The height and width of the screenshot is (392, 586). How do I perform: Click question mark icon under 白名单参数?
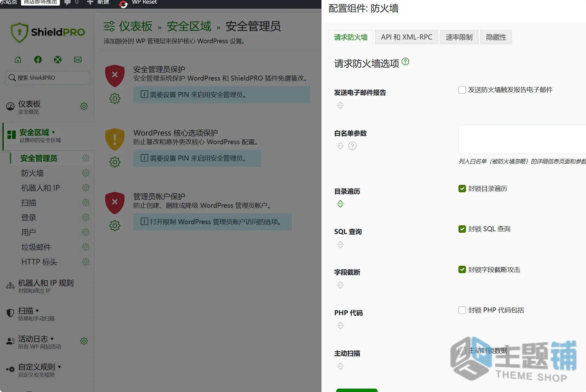352,146
